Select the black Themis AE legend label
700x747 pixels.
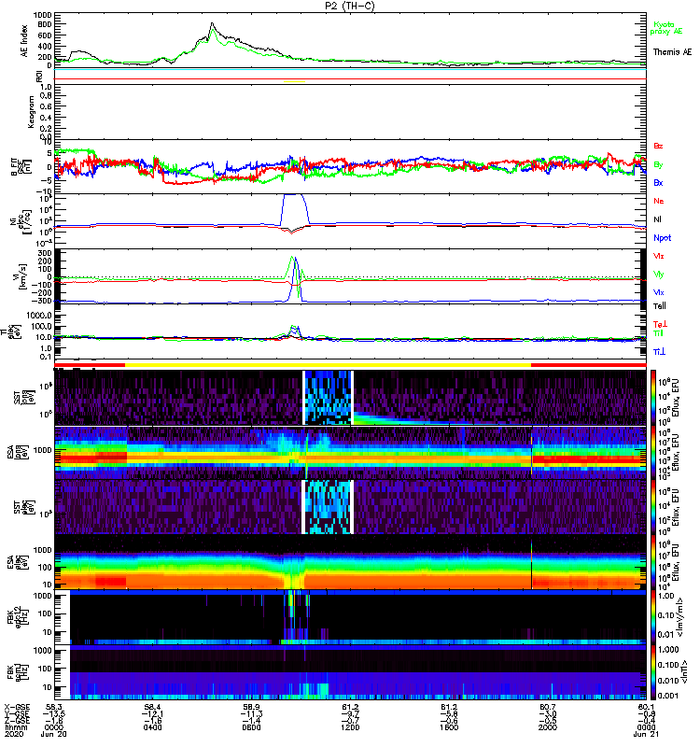[x=672, y=52]
